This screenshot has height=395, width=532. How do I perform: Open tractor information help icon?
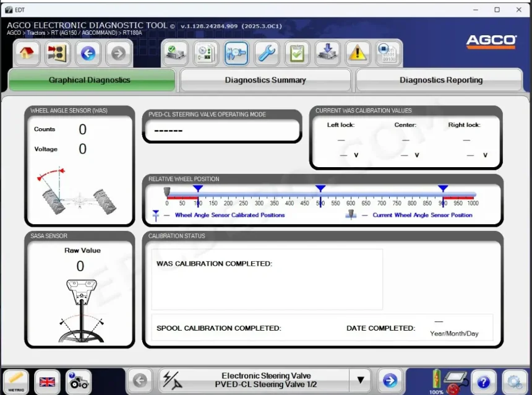pos(79,382)
